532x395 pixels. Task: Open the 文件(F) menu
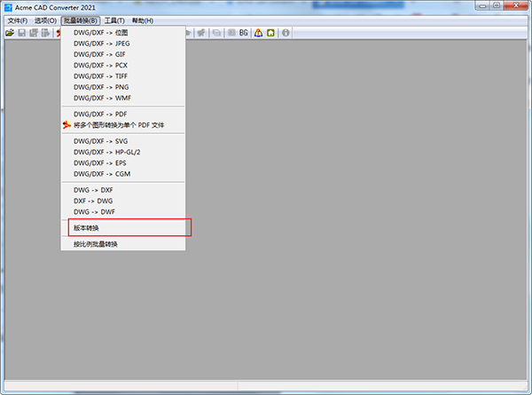18,20
